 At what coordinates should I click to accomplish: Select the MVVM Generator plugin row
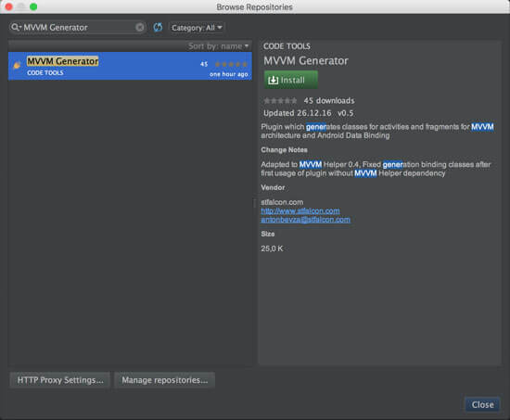130,66
